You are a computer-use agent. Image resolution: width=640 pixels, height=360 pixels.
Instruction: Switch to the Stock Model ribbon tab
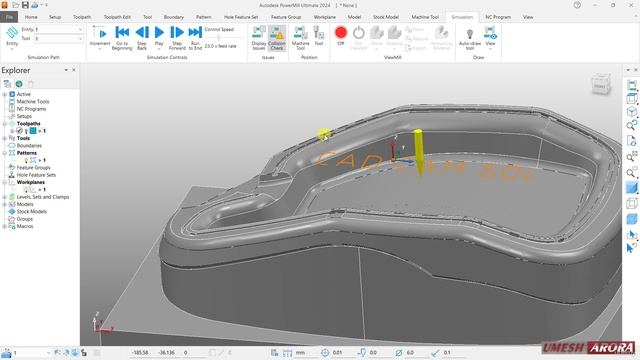coord(386,17)
